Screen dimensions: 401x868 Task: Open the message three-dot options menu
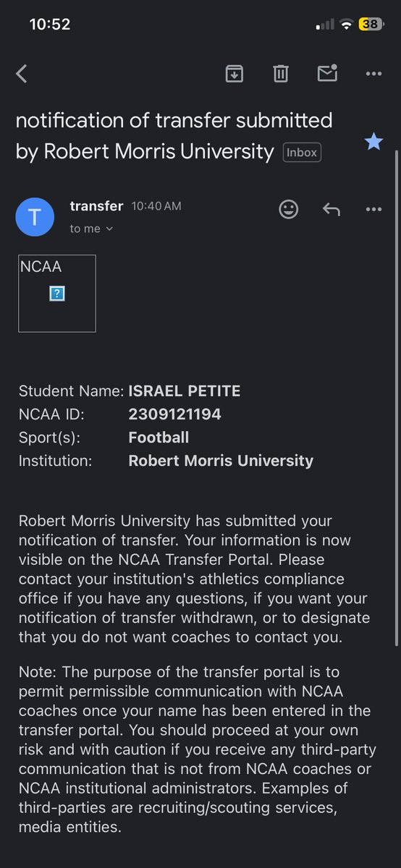[373, 210]
